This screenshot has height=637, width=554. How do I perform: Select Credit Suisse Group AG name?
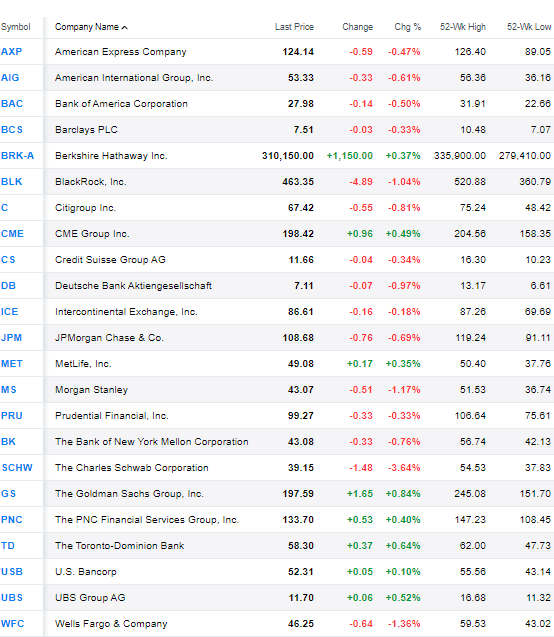110,260
